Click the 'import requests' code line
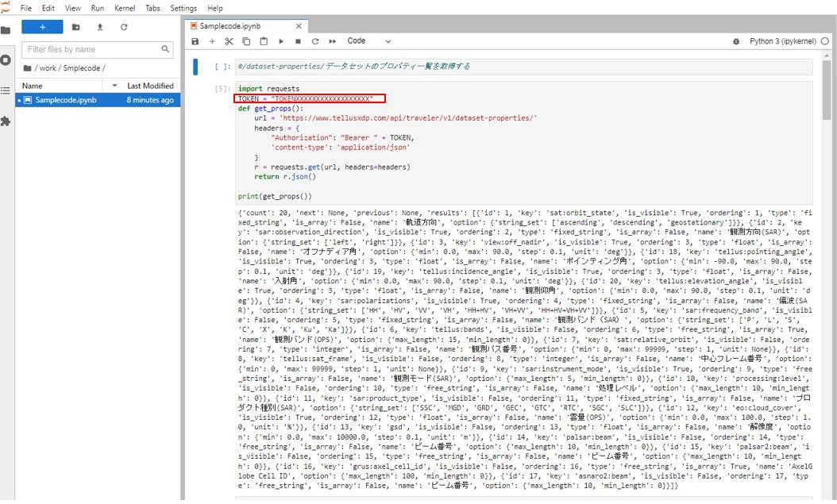 pyautogui.click(x=268, y=89)
